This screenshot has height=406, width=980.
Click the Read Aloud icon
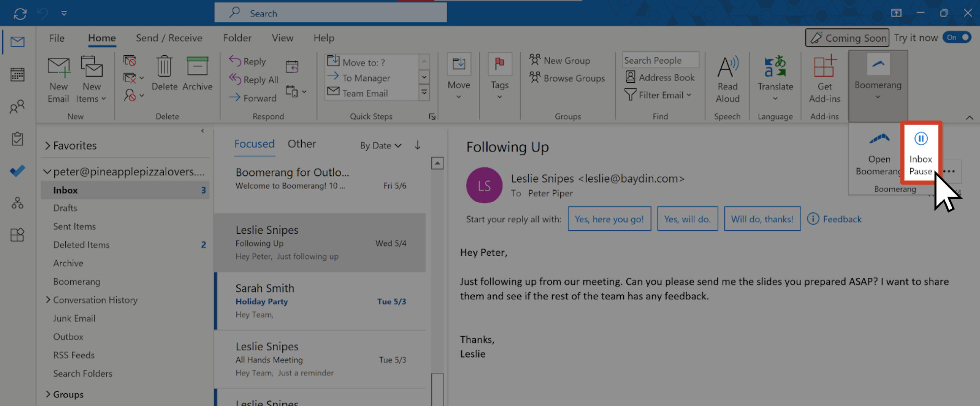click(x=727, y=80)
